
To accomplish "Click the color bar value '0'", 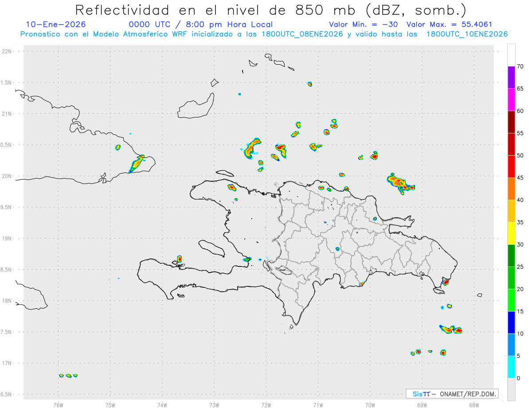I will click(x=519, y=378).
